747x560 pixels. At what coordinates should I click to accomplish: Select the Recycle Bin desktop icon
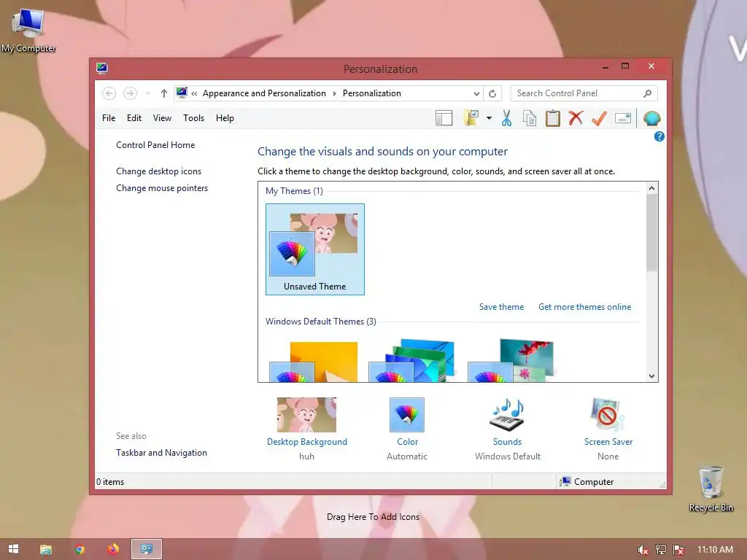[x=711, y=489]
